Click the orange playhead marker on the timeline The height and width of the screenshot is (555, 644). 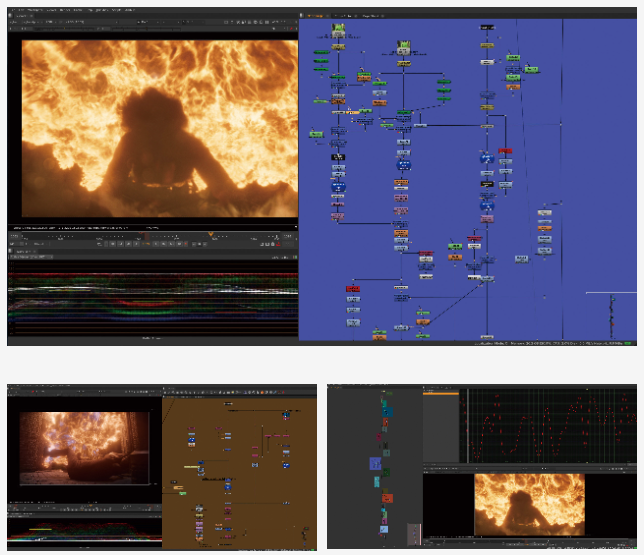point(211,234)
